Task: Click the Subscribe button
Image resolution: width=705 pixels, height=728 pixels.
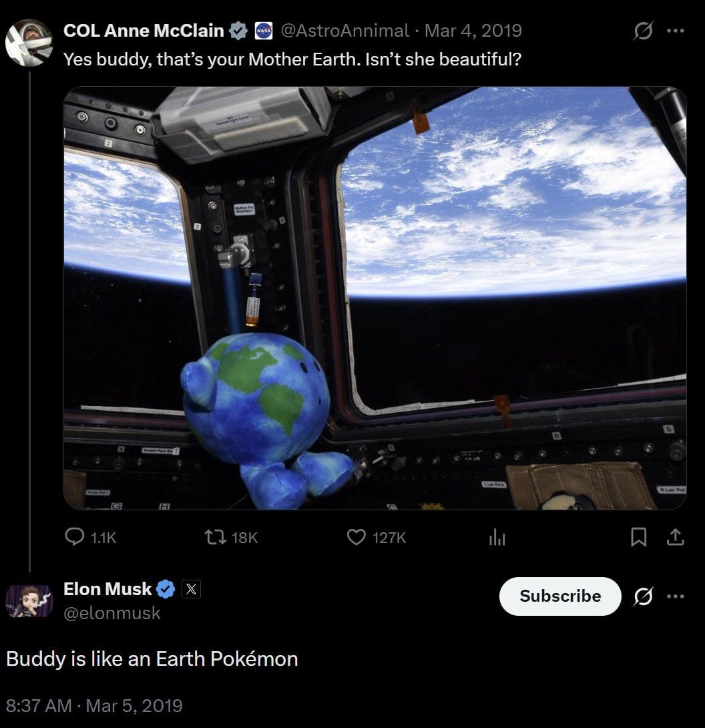Action: [559, 596]
